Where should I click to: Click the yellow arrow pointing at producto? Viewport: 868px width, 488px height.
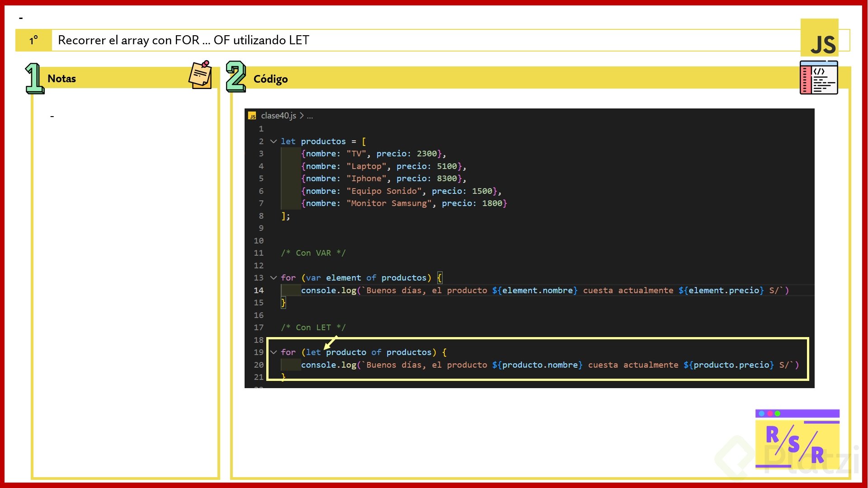coord(331,343)
